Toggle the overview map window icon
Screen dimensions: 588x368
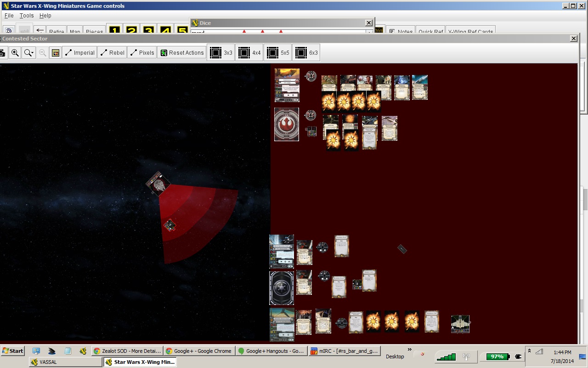click(56, 53)
